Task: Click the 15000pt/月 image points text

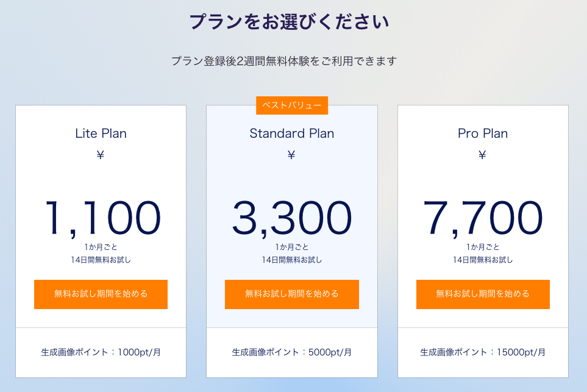Action: [483, 352]
